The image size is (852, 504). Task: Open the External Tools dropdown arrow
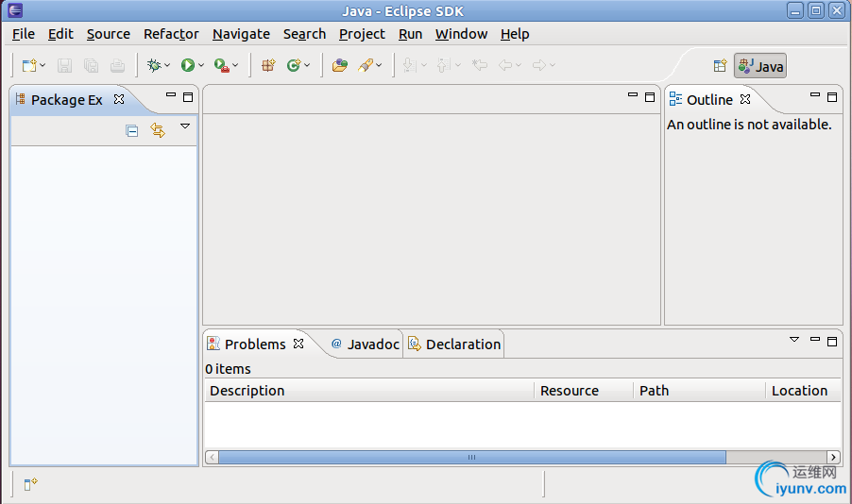tap(235, 66)
